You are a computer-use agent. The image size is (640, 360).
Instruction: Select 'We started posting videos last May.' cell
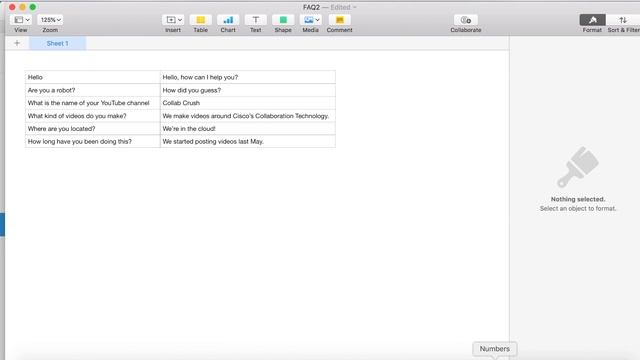[x=248, y=141]
